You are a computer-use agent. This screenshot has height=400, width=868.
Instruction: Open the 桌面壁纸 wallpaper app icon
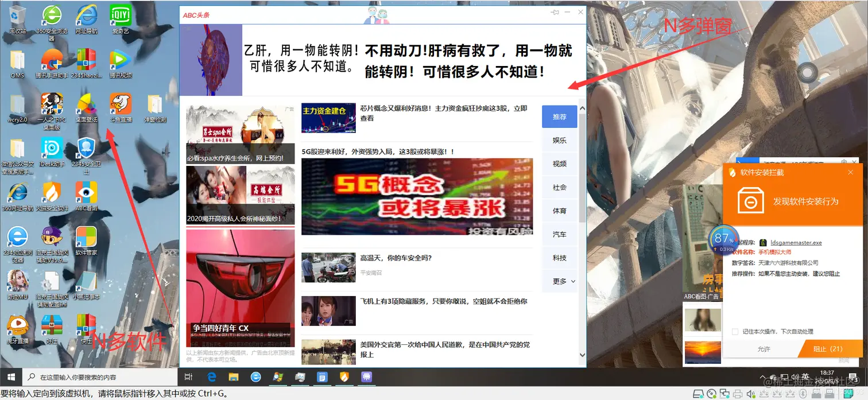(86, 108)
